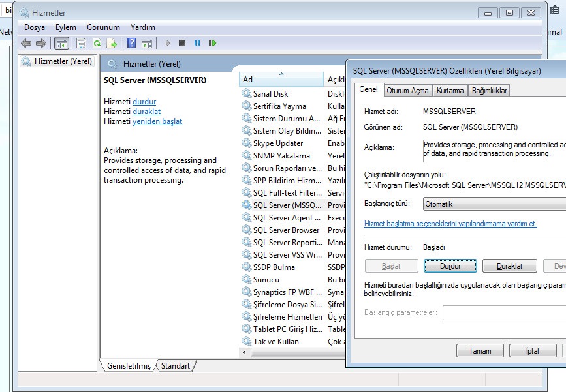The image size is (566, 392).
Task: Select the Hizmetler (Yerel) tree node
Action: (56, 61)
